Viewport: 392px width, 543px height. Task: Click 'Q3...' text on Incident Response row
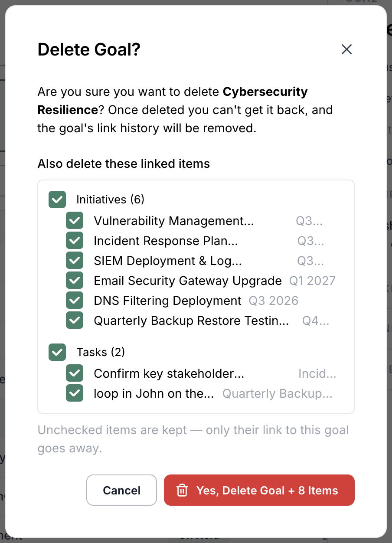point(310,241)
